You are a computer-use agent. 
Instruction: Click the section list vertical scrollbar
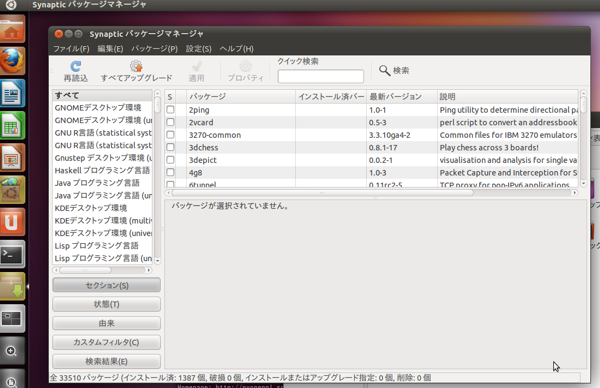click(157, 177)
